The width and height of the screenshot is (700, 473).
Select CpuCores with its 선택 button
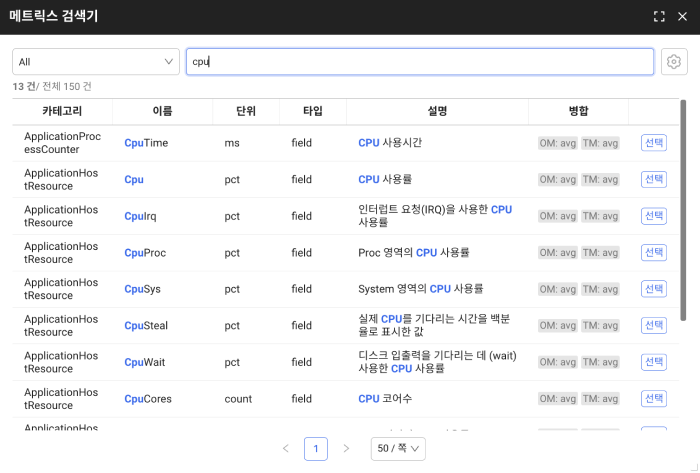[x=654, y=399]
